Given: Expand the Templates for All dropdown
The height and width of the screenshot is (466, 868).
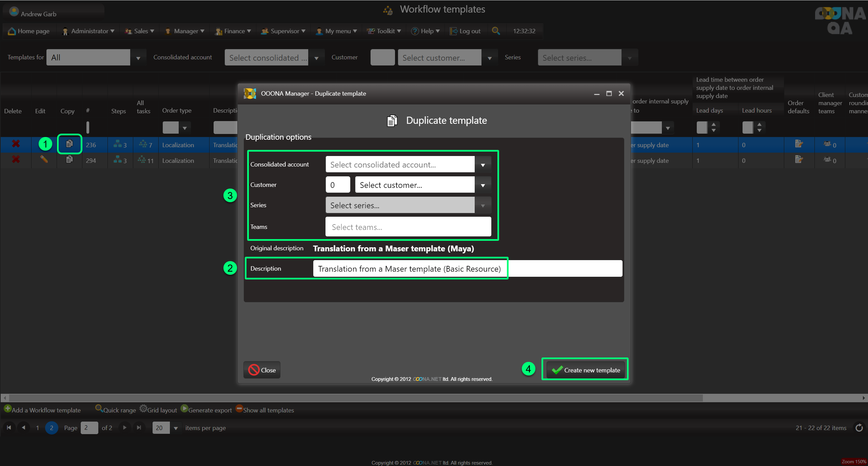Looking at the screenshot, I should pos(138,58).
